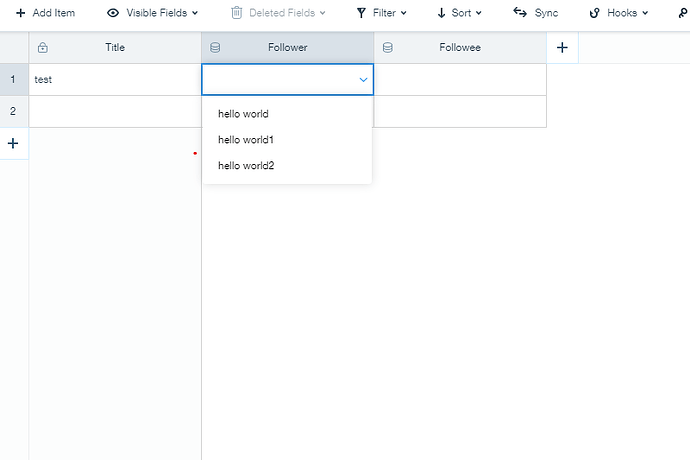Viewport: 690px width, 460px height.
Task: Click the Hooks icon in toolbar
Action: tap(594, 13)
